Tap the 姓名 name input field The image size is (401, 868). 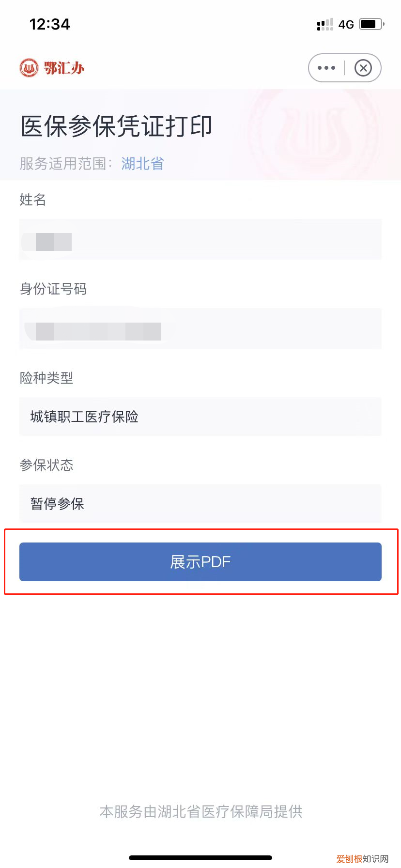click(200, 239)
